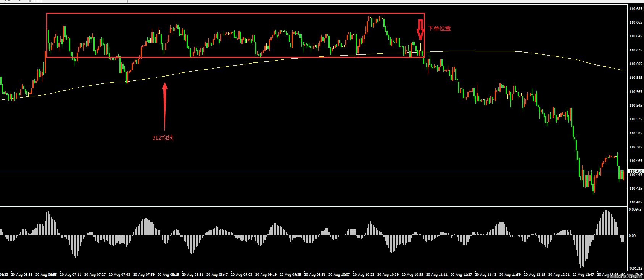Click the 20 Aug 10:39 time label

click(x=388, y=275)
